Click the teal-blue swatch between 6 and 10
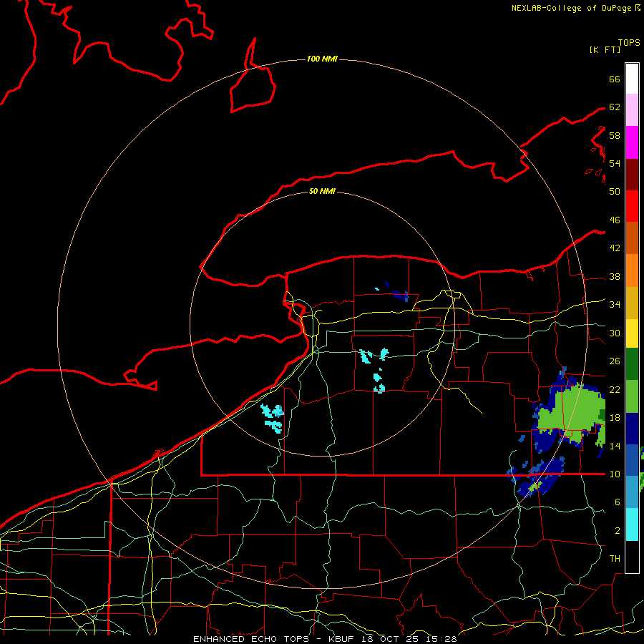 [x=632, y=492]
